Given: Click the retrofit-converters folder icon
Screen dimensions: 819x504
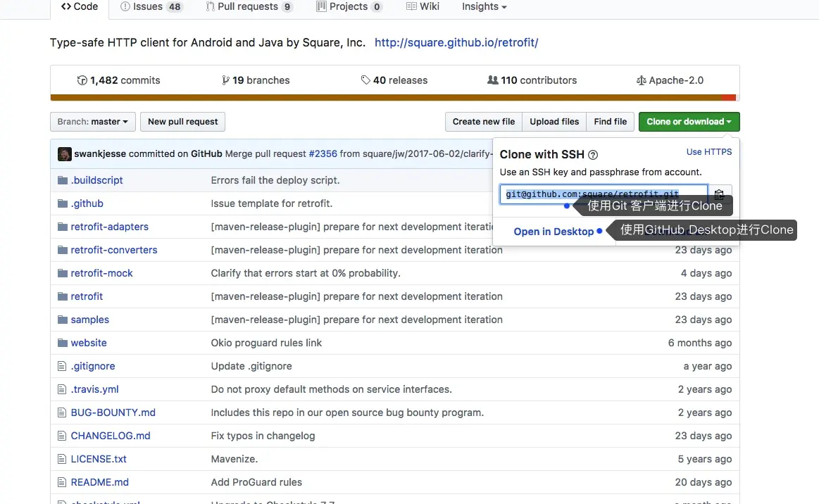Looking at the screenshot, I should point(63,250).
